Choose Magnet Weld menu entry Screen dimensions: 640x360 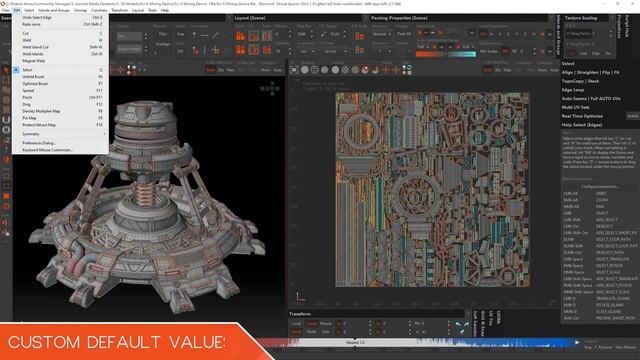point(60,61)
